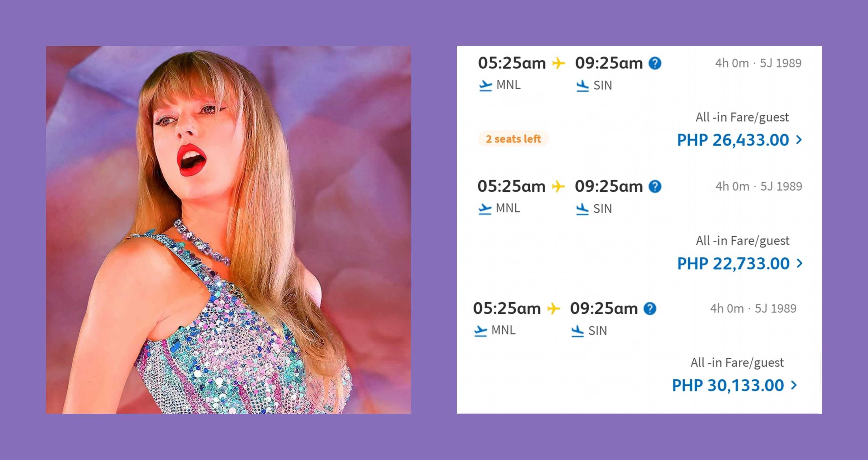Expand the chevron beside PHP 22,733.00

(799, 263)
